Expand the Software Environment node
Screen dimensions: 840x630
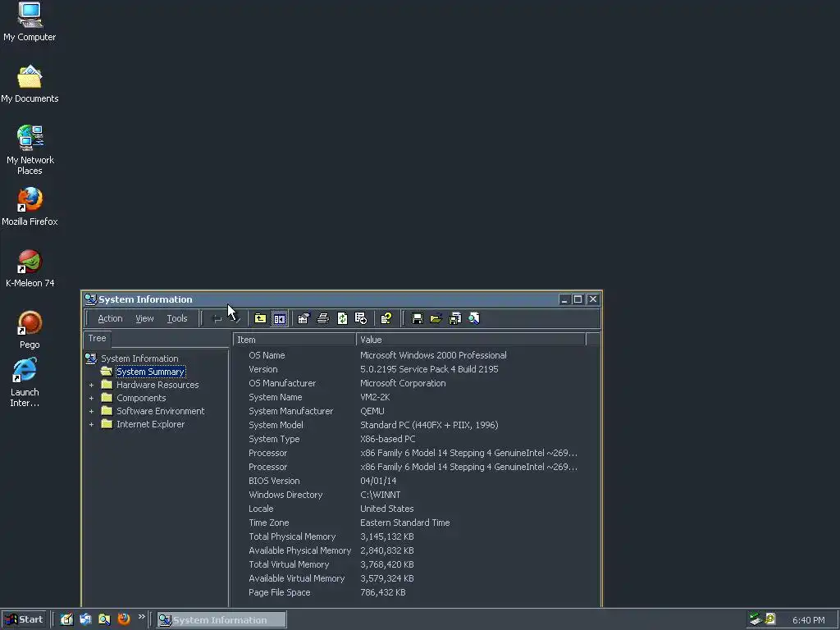click(x=91, y=412)
